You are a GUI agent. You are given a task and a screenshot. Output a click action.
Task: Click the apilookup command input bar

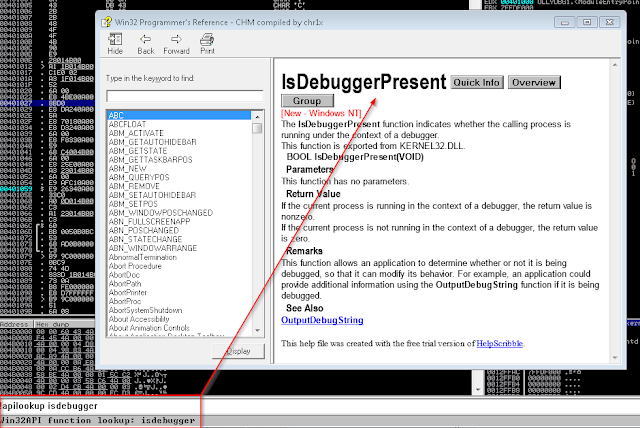[320, 406]
